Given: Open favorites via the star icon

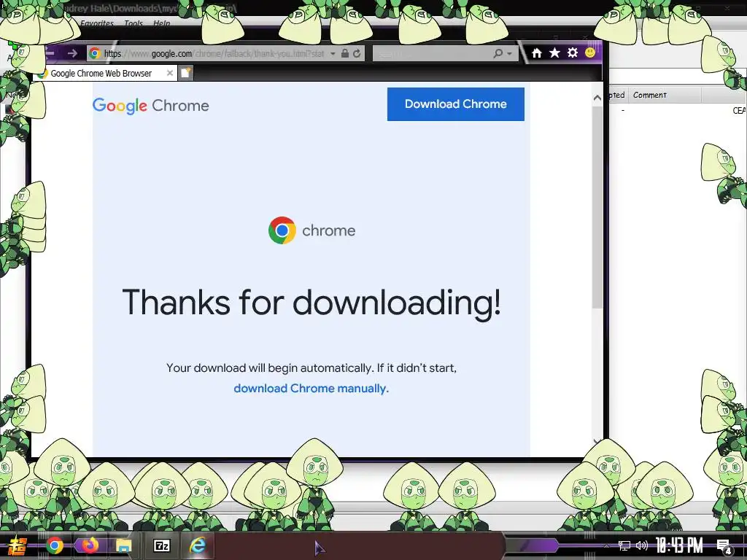Looking at the screenshot, I should click(554, 52).
